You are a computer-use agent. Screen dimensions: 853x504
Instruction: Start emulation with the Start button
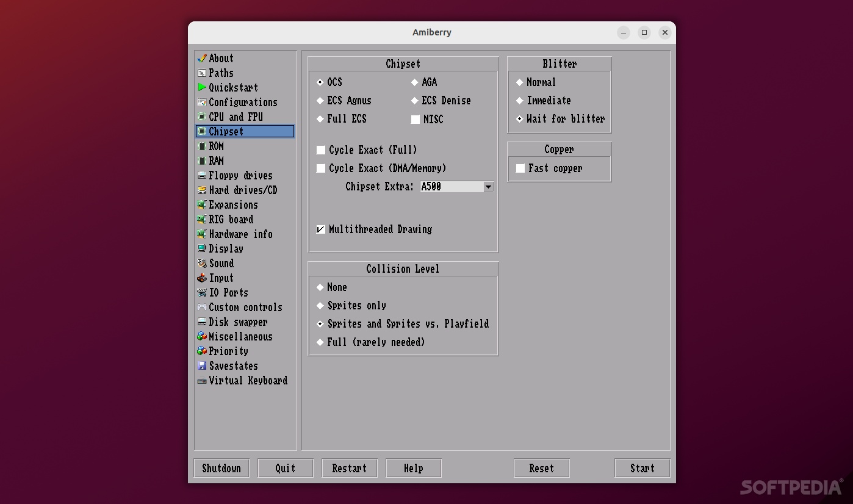642,468
